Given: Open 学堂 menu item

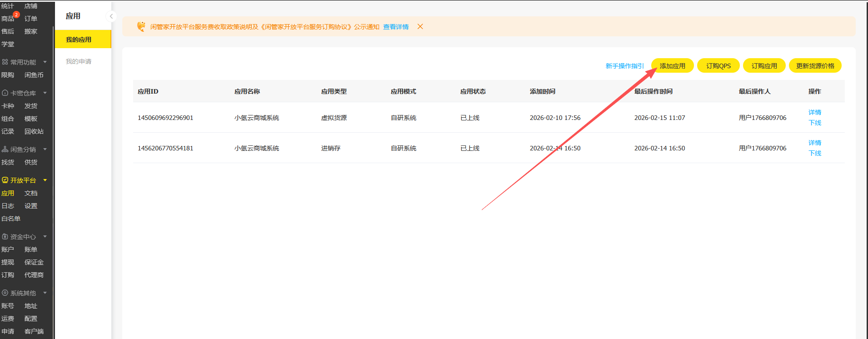Looking at the screenshot, I should (8, 44).
